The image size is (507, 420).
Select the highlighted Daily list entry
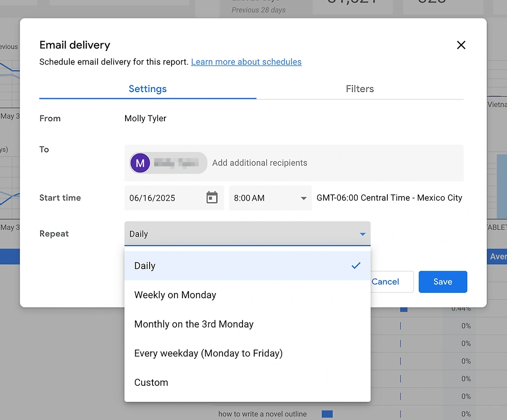(x=144, y=266)
